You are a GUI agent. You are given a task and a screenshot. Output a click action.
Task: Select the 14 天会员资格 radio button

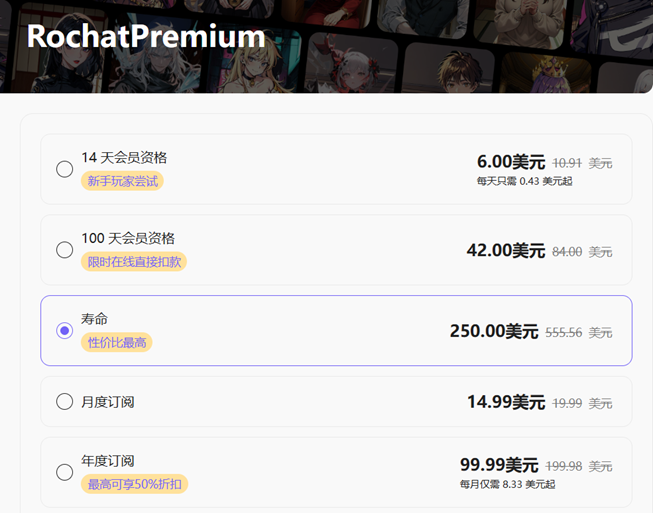coord(65,169)
